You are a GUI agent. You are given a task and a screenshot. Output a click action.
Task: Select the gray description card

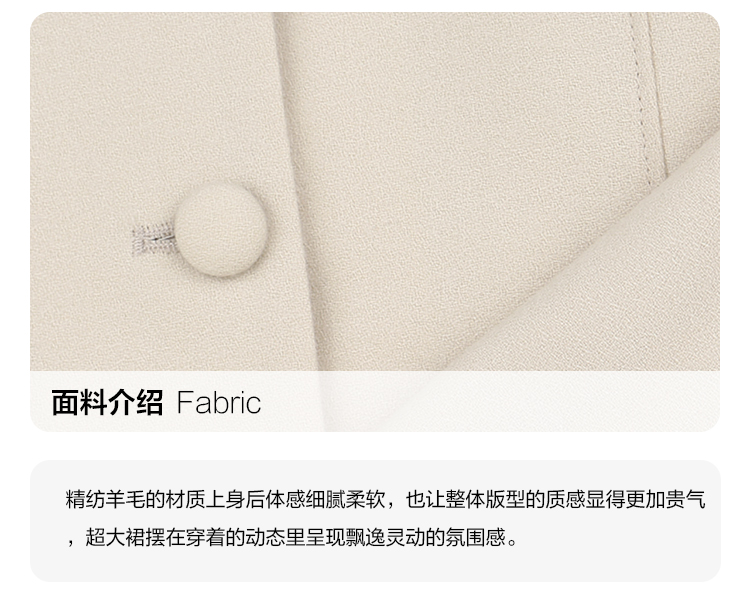pyautogui.click(x=375, y=521)
